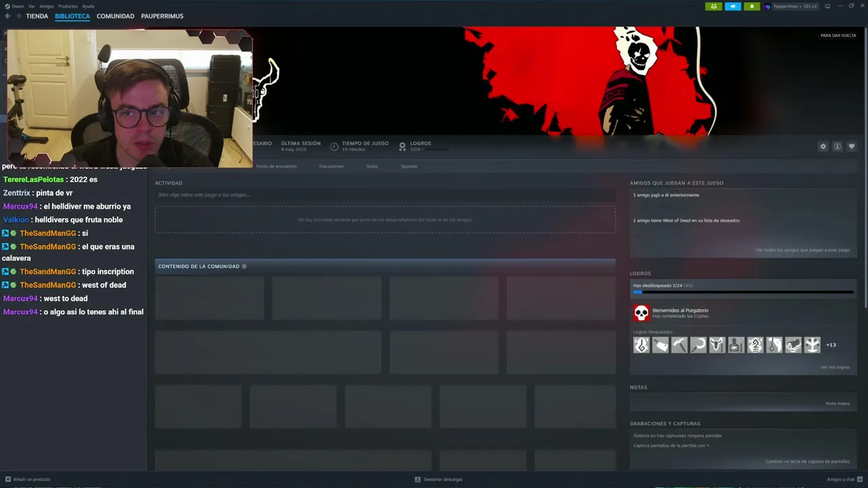Screen dimensions: 868x488
Task: Open the Guías tab
Action: coord(372,166)
